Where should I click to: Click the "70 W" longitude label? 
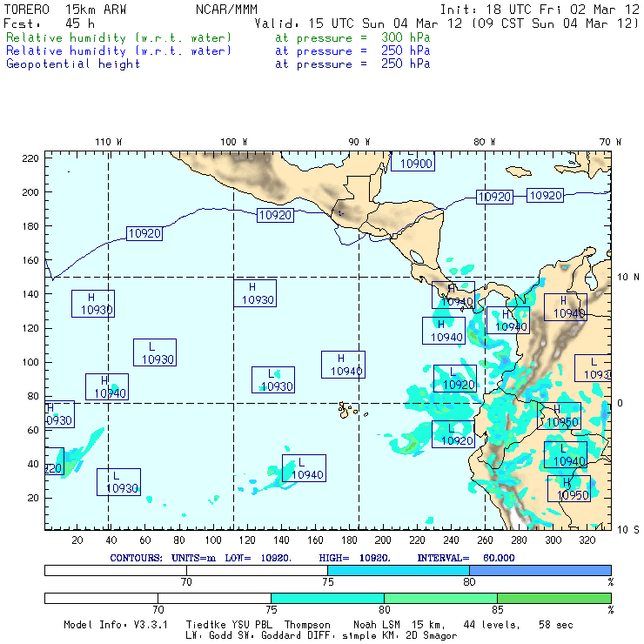(x=610, y=142)
